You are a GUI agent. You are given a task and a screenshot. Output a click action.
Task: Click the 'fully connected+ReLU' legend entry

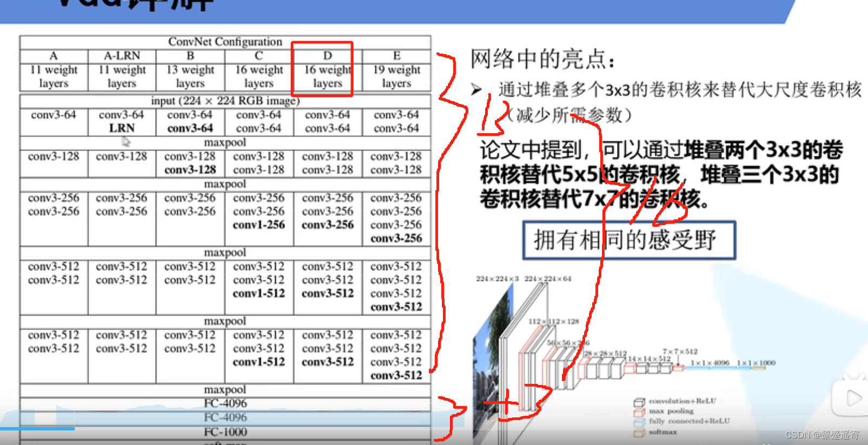[682, 421]
